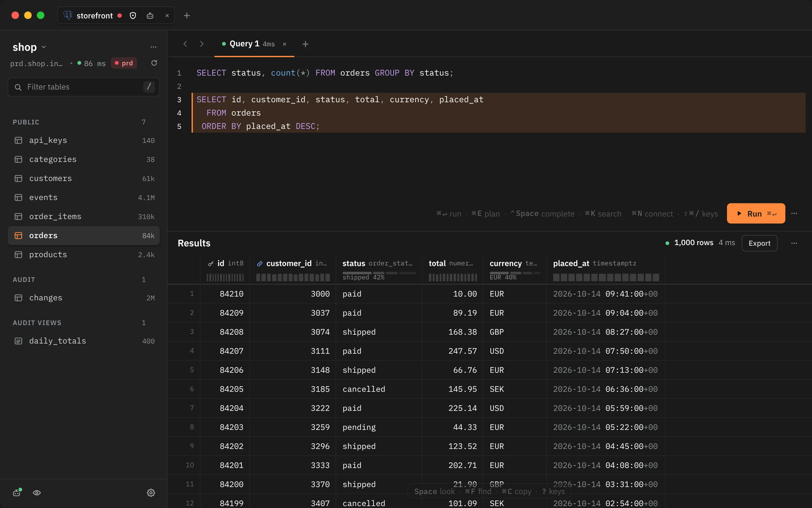Click editor line 1 SELECT status query

(x=325, y=73)
